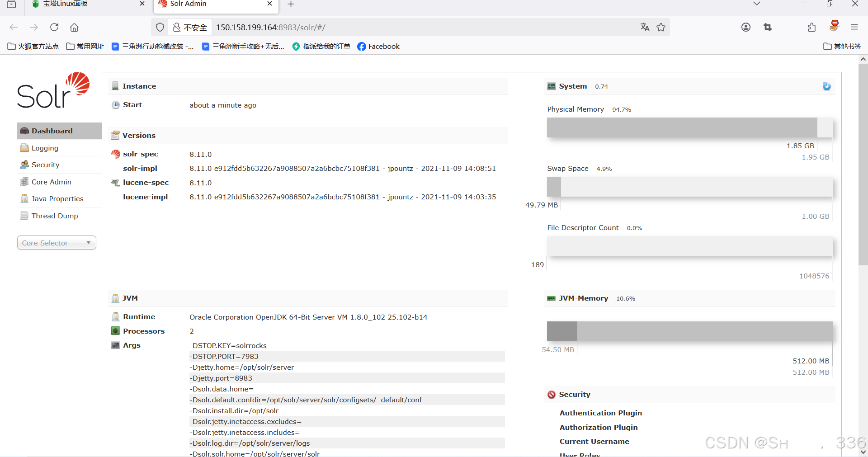Open the Facebook bookmark
This screenshot has width=868, height=457.
coord(379,46)
